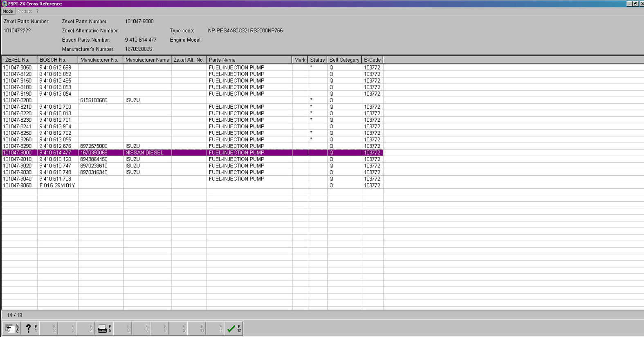Image resolution: width=644 pixels, height=337 pixels.
Task: Open the ? help menu
Action: 37,11
